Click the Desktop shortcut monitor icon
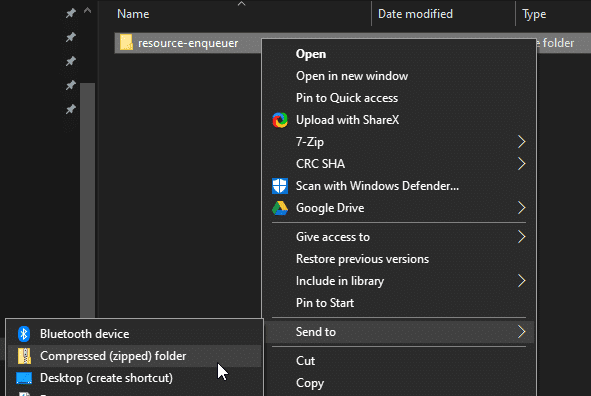The image size is (591, 396). [24, 378]
